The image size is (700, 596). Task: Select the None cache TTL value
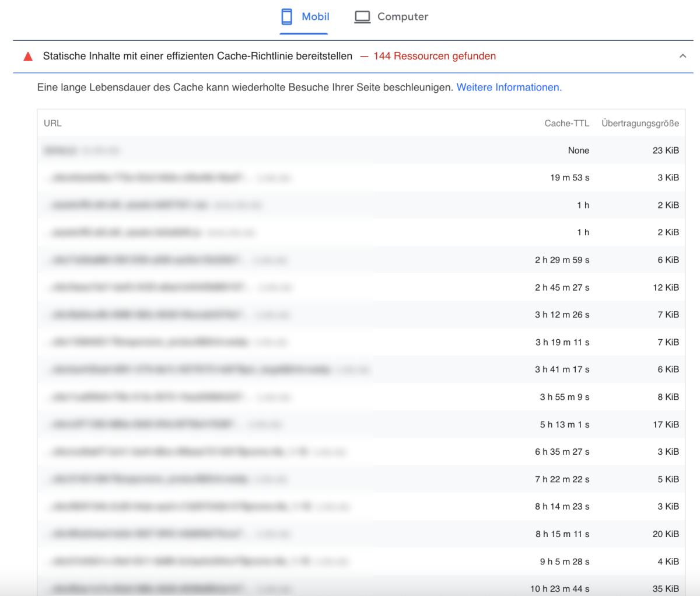pos(579,151)
